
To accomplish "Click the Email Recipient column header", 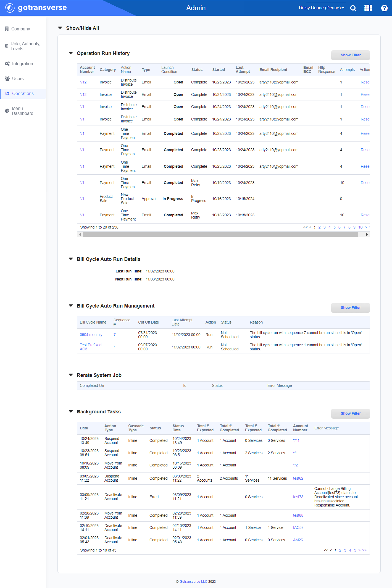I will pos(273,70).
